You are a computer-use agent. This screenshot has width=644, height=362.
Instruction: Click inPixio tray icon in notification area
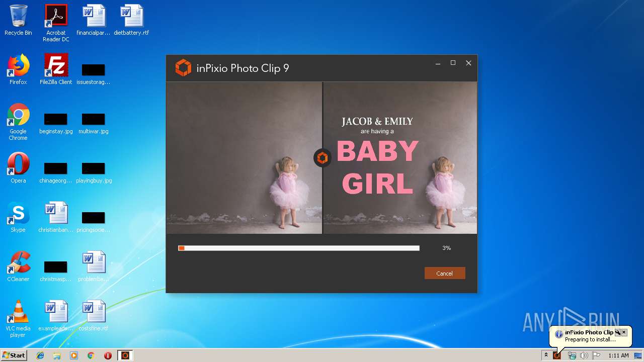[x=557, y=355]
